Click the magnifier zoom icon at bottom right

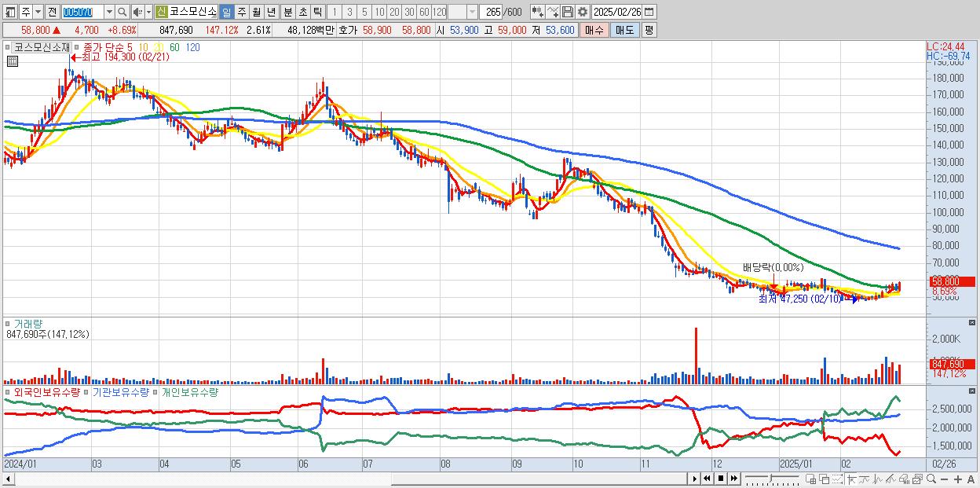[931, 479]
